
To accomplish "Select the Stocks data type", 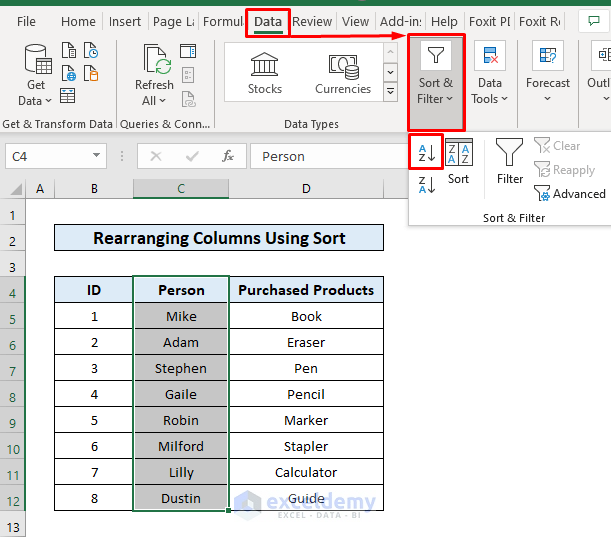I will coord(265,73).
